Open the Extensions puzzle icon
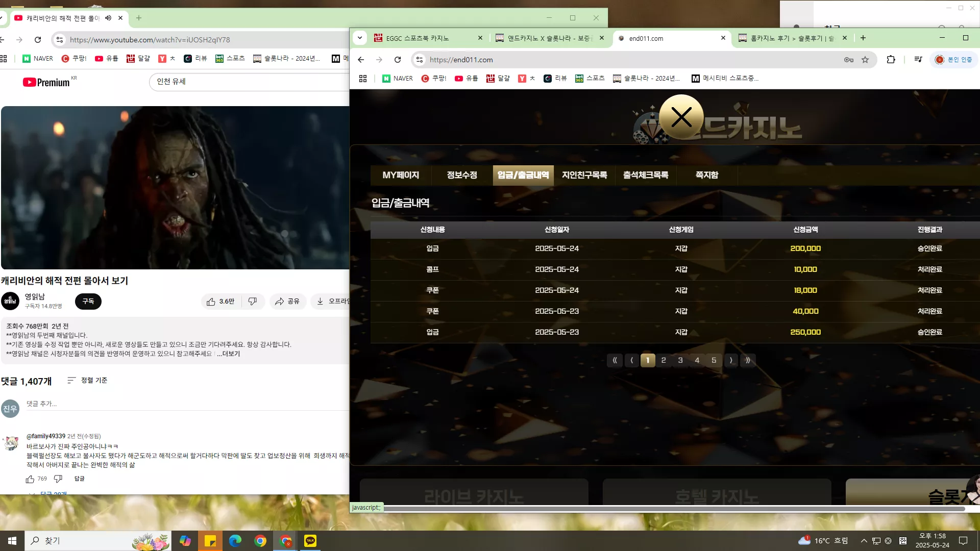The width and height of the screenshot is (980, 551). coord(891,60)
